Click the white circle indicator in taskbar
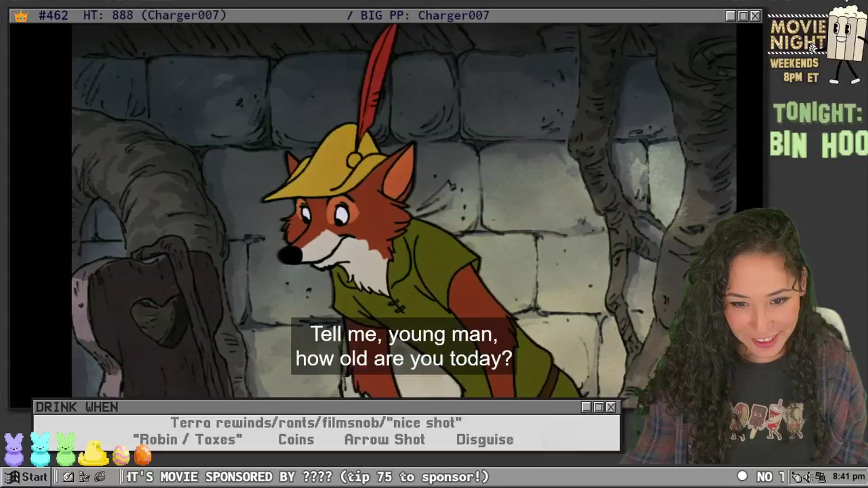Screen dimensions: 868x488 tap(742, 476)
